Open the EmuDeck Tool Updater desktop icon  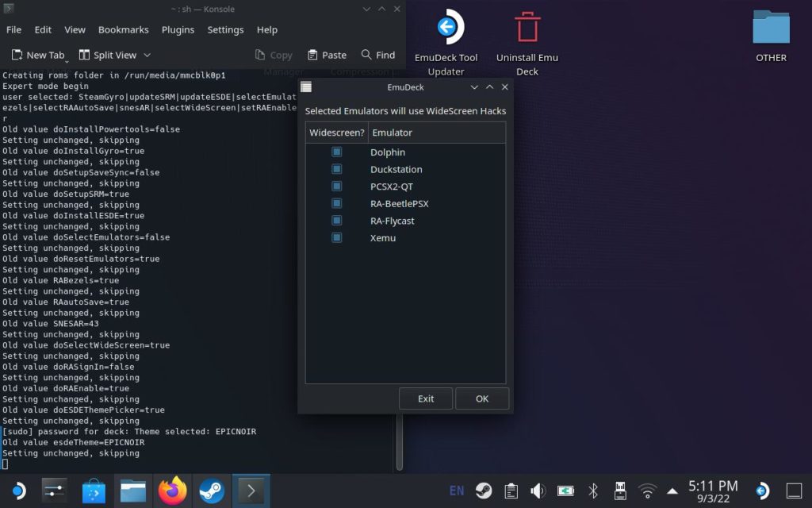[446, 43]
